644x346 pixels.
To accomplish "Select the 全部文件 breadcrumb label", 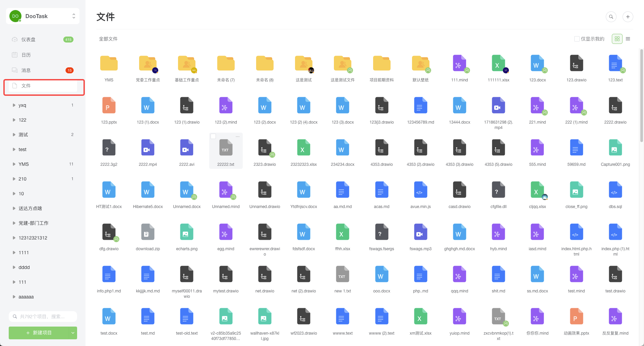I will tap(108, 39).
